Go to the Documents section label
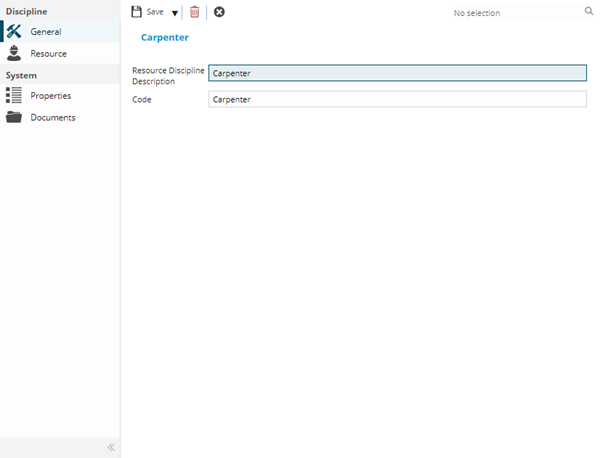The height and width of the screenshot is (458, 600). [52, 118]
